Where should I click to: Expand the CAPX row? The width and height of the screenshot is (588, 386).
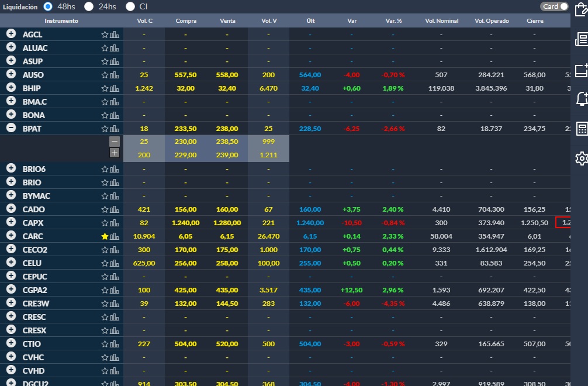coord(11,222)
